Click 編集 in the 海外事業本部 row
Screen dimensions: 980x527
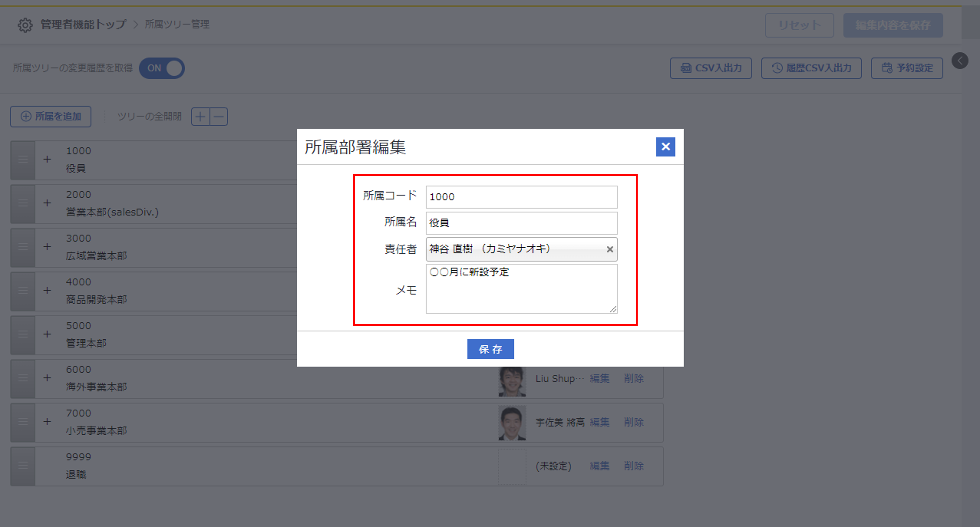click(600, 379)
